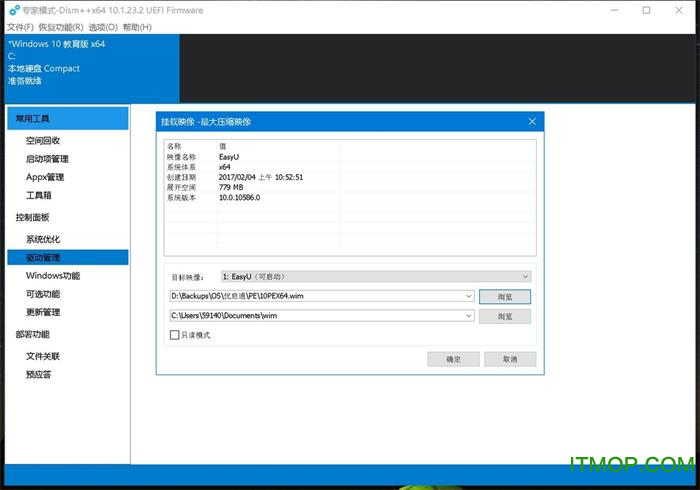Screen dimensions: 700x490
Task: Confirm mounting with 确定 button
Action: click(454, 359)
